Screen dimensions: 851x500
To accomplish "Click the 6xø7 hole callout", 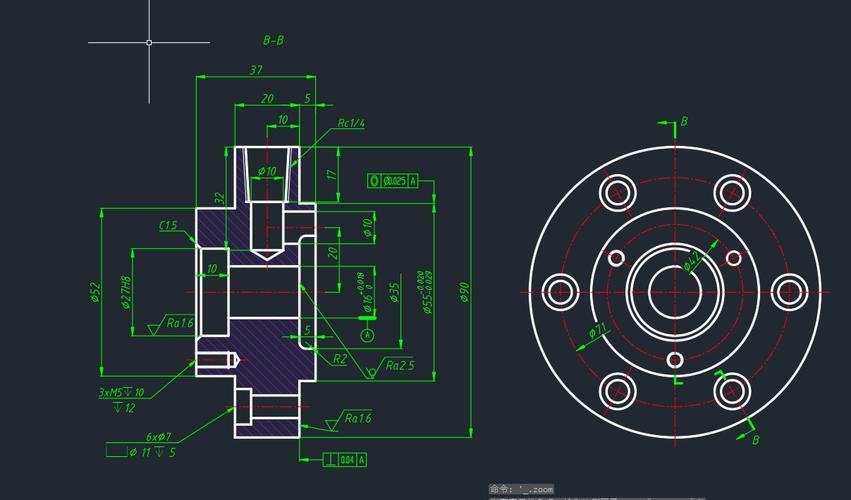I will (x=158, y=436).
